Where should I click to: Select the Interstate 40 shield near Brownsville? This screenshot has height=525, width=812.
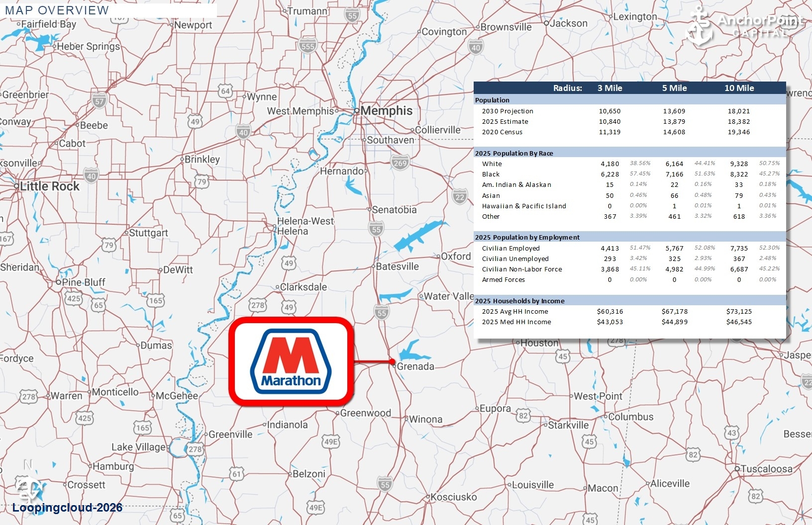point(476,47)
